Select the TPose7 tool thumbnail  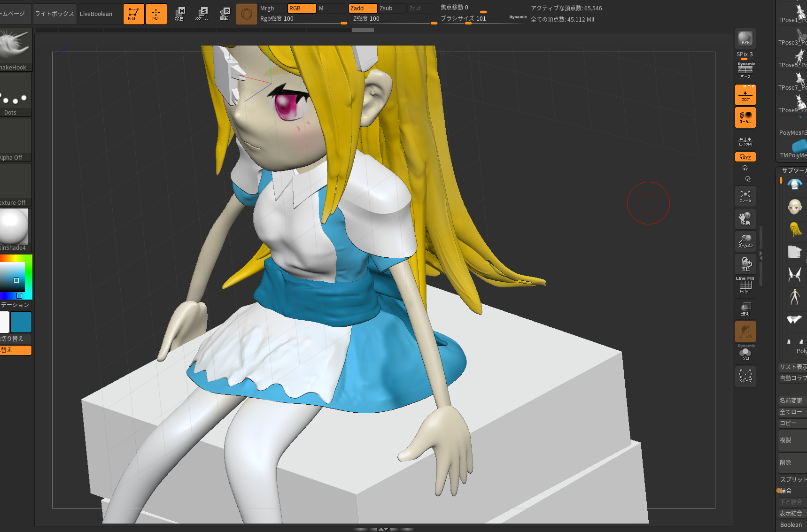793,82
